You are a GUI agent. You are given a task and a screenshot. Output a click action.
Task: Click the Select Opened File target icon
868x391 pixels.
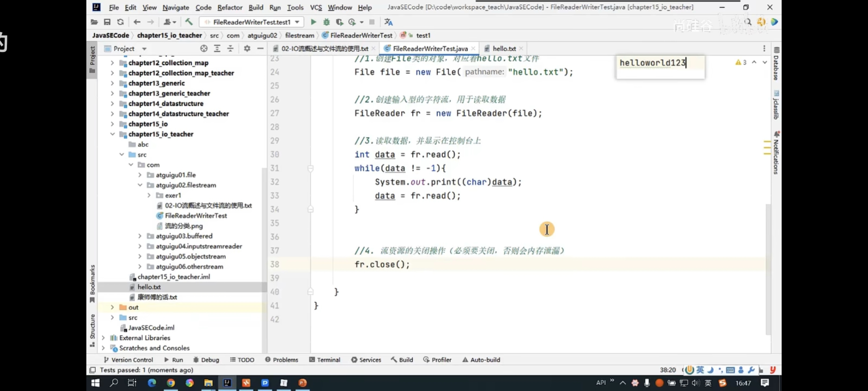(x=204, y=49)
